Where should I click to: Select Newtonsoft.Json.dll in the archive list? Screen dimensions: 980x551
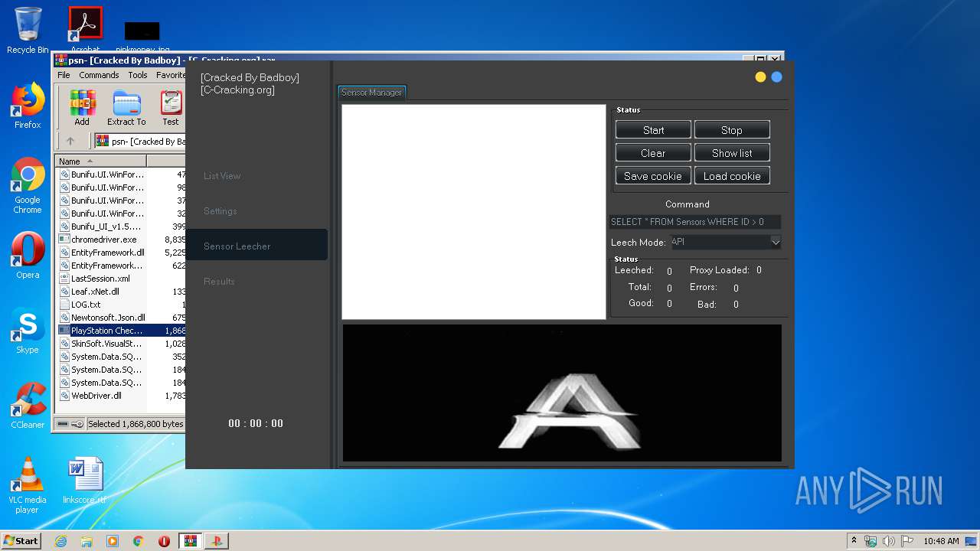click(108, 318)
